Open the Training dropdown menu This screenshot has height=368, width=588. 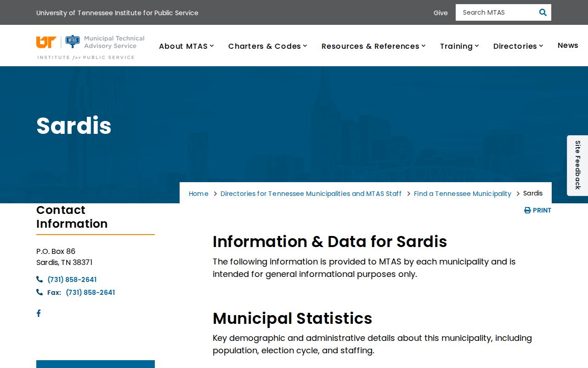460,46
